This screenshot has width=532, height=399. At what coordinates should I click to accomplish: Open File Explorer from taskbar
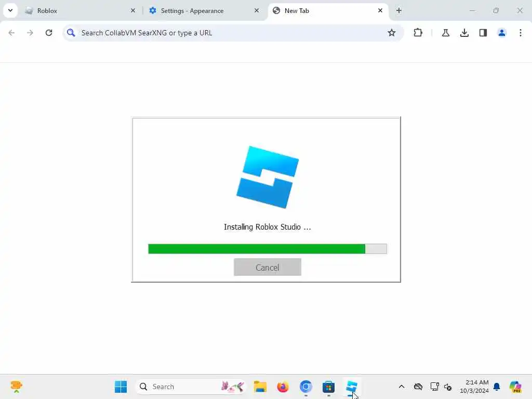click(x=260, y=387)
